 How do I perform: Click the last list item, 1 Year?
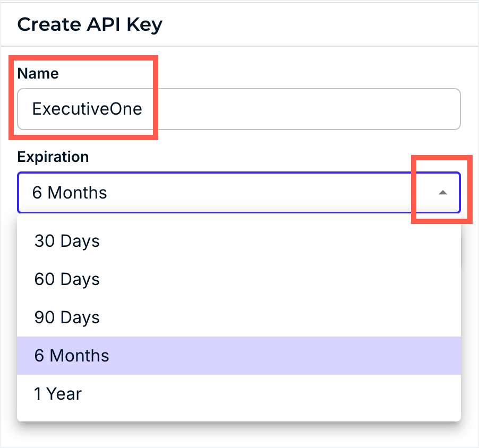pyautogui.click(x=58, y=394)
